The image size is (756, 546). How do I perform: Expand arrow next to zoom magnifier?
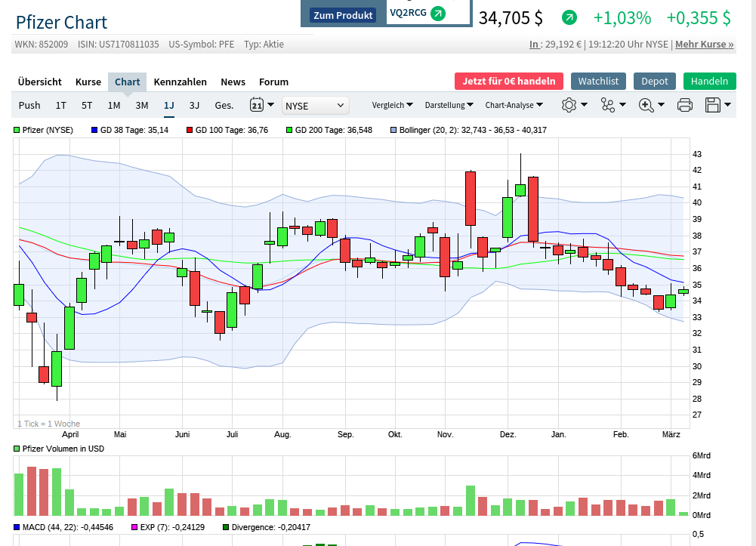pos(661,104)
